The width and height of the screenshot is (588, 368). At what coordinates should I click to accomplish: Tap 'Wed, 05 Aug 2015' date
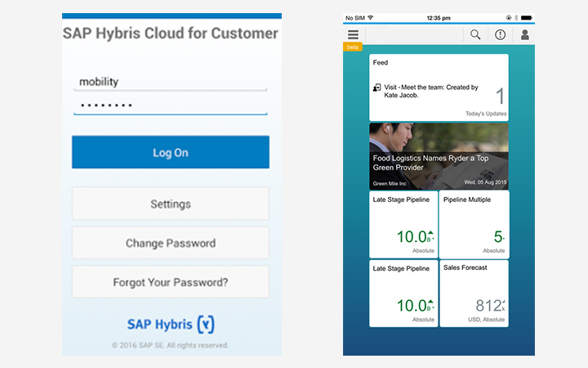485,182
